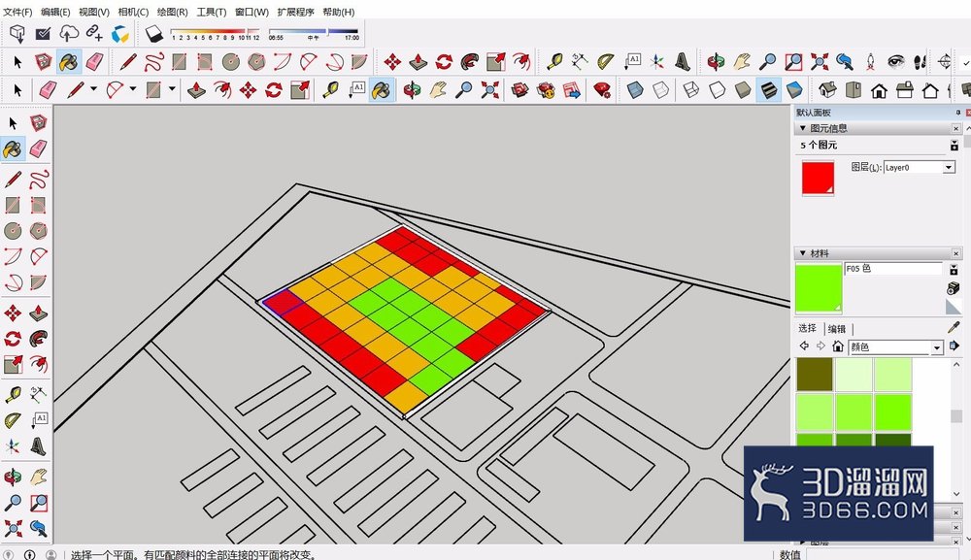The width and height of the screenshot is (971, 560).
Task: Select the Axes tool in second toolbar row
Action: [657, 62]
